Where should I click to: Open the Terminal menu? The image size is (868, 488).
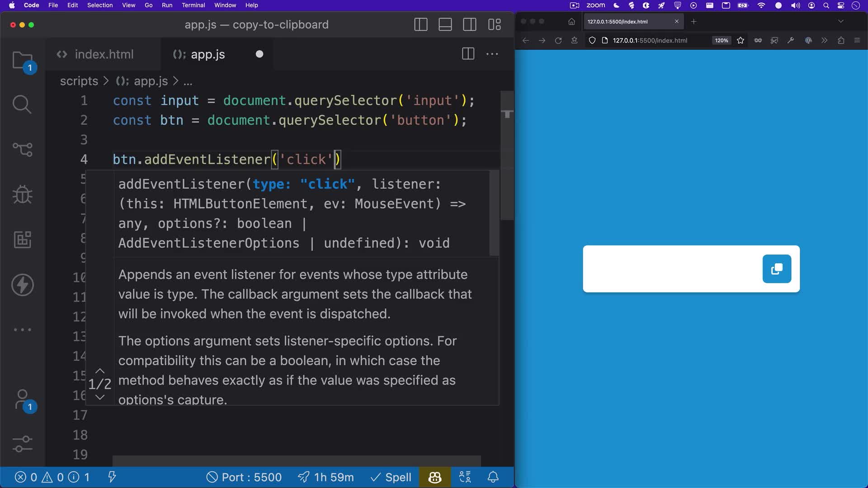pos(193,5)
